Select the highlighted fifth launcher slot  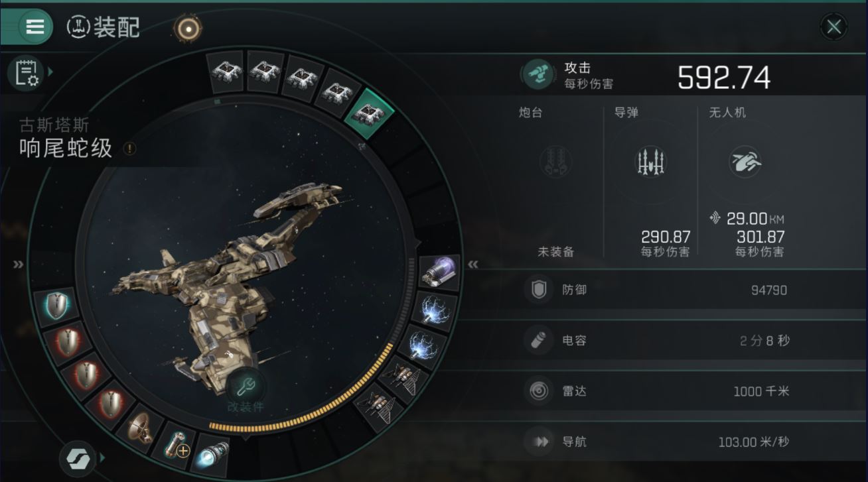tap(371, 112)
